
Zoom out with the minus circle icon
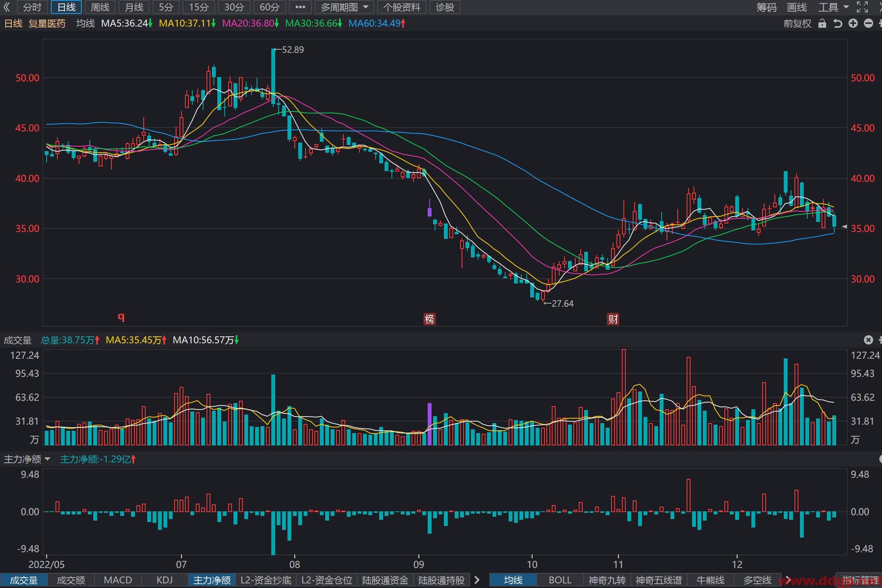[x=869, y=24]
